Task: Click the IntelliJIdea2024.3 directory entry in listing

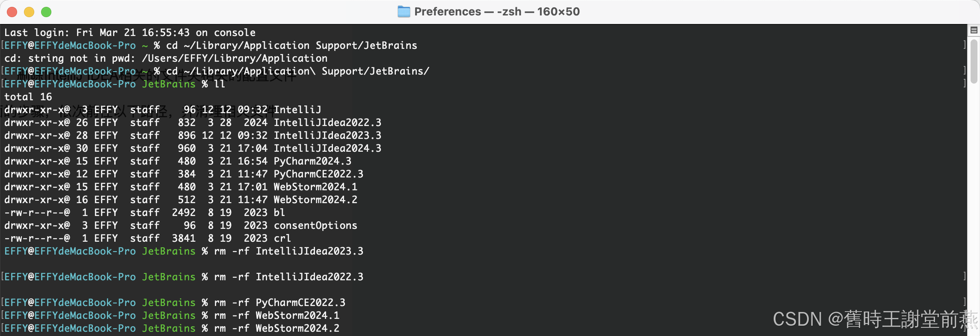Action: 327,148
